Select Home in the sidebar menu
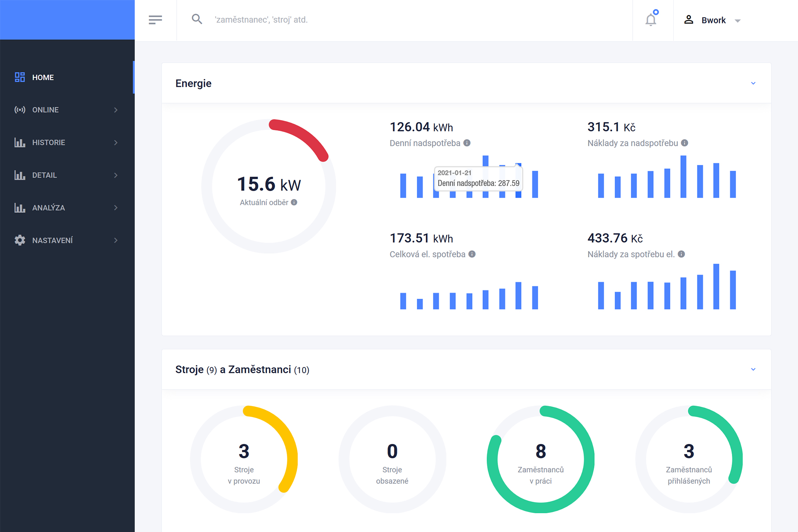The image size is (798, 532). tap(43, 77)
